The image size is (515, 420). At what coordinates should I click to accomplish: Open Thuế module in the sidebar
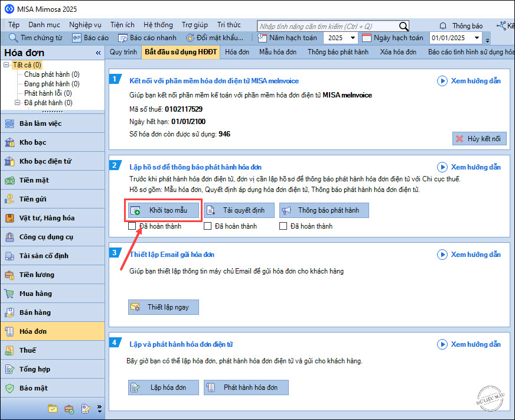click(x=53, y=350)
